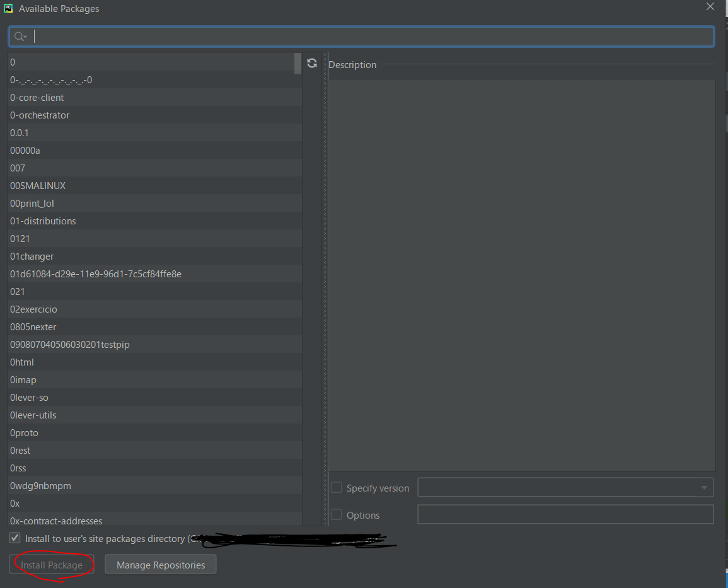Select the 021 package
Screen dimensions: 728x588
click(154, 291)
